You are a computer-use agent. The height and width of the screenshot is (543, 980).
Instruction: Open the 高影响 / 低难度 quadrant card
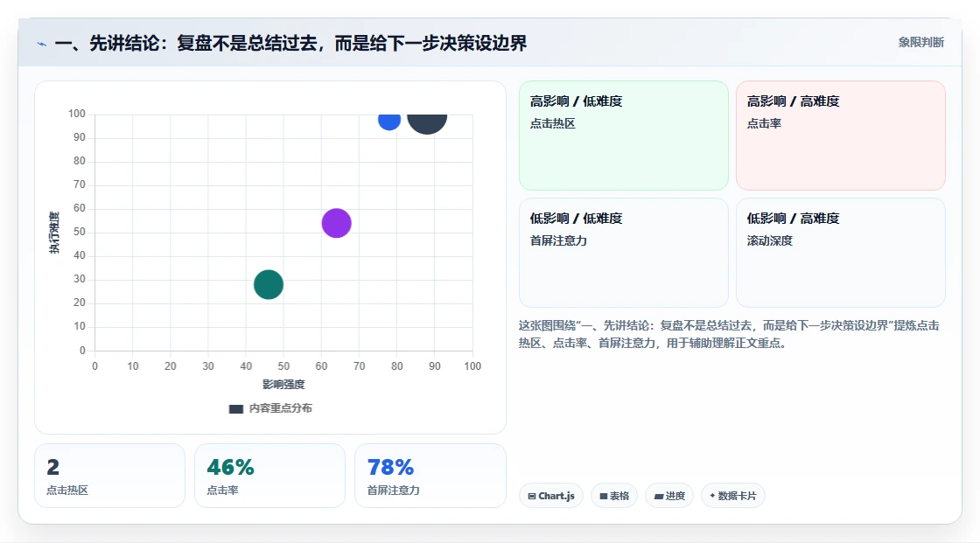624,136
